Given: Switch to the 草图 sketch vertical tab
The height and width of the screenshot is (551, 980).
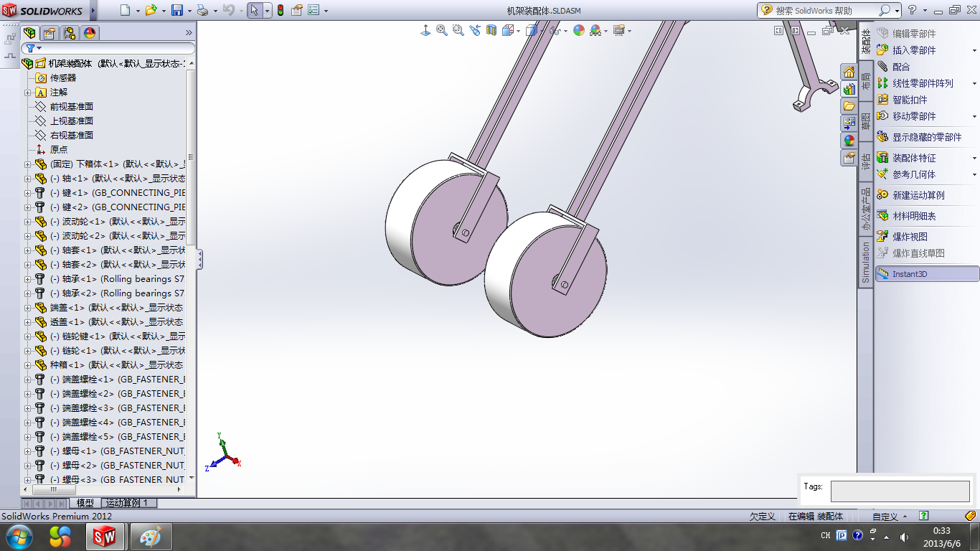Looking at the screenshot, I should click(866, 121).
